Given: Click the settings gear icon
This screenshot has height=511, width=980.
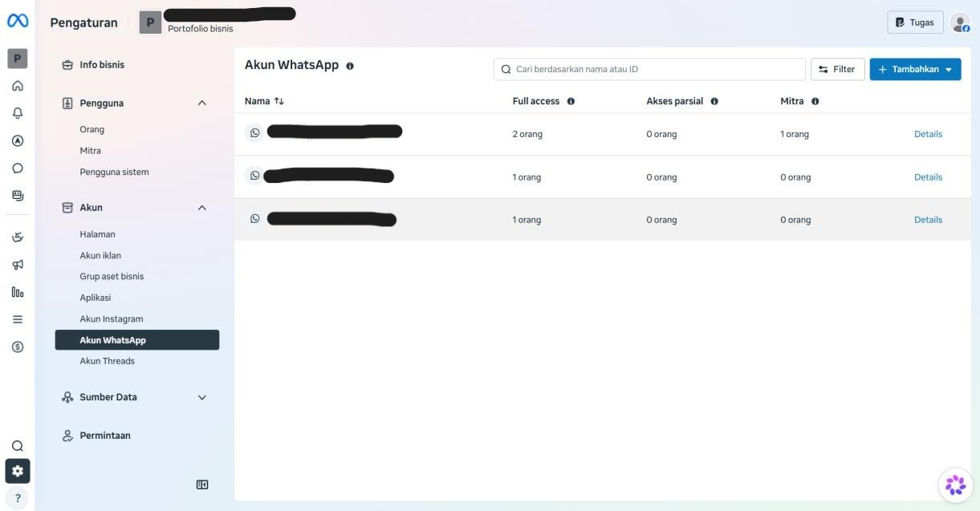Looking at the screenshot, I should tap(18, 471).
